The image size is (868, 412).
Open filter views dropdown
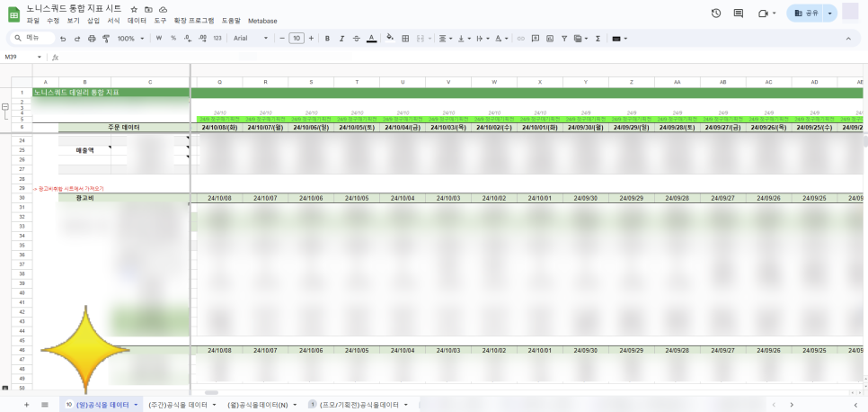pos(580,39)
